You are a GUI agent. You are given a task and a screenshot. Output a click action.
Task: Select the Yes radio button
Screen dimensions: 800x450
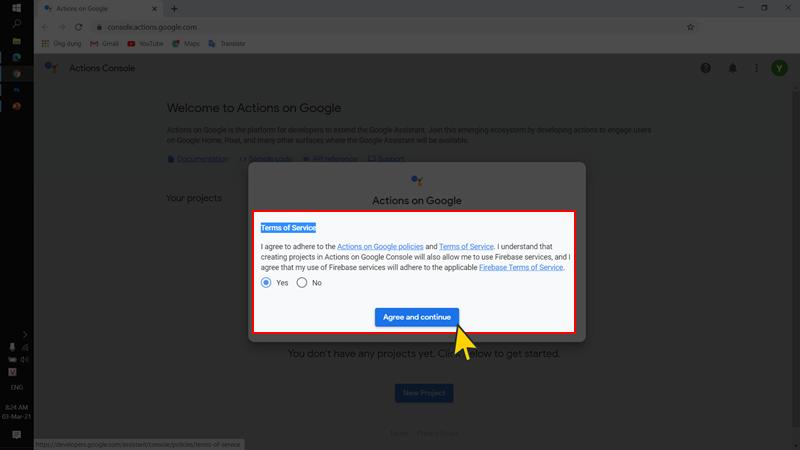coord(266,283)
